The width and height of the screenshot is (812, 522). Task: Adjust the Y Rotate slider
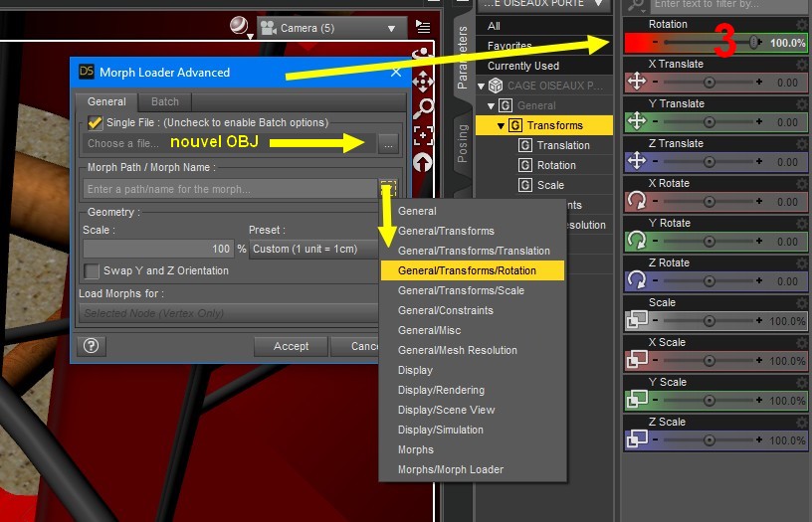click(709, 242)
